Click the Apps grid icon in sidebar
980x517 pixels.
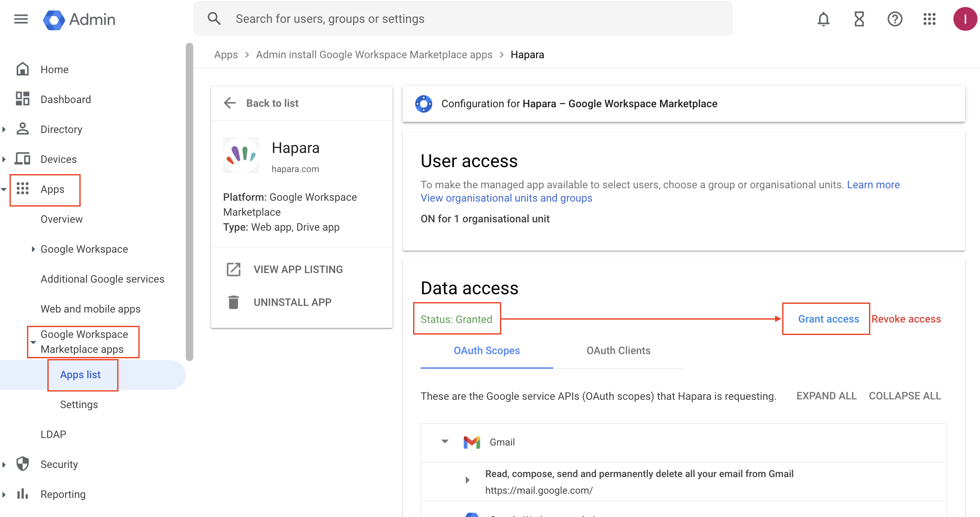[22, 189]
